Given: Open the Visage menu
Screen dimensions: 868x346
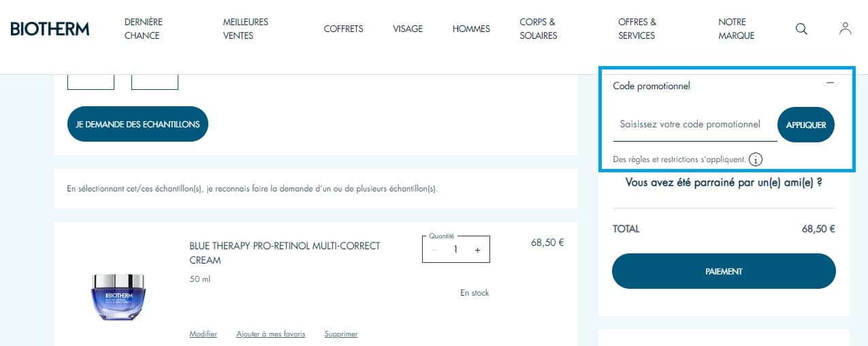Looking at the screenshot, I should pyautogui.click(x=408, y=29).
